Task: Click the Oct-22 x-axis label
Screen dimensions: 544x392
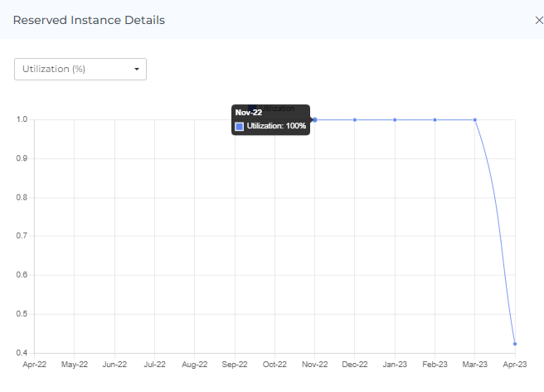Action: 274,364
